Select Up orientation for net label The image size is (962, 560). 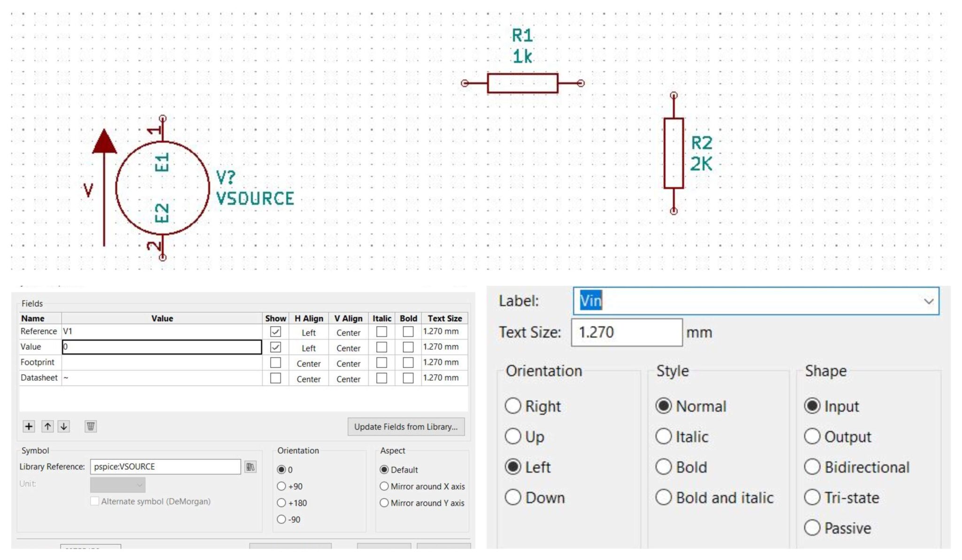514,436
